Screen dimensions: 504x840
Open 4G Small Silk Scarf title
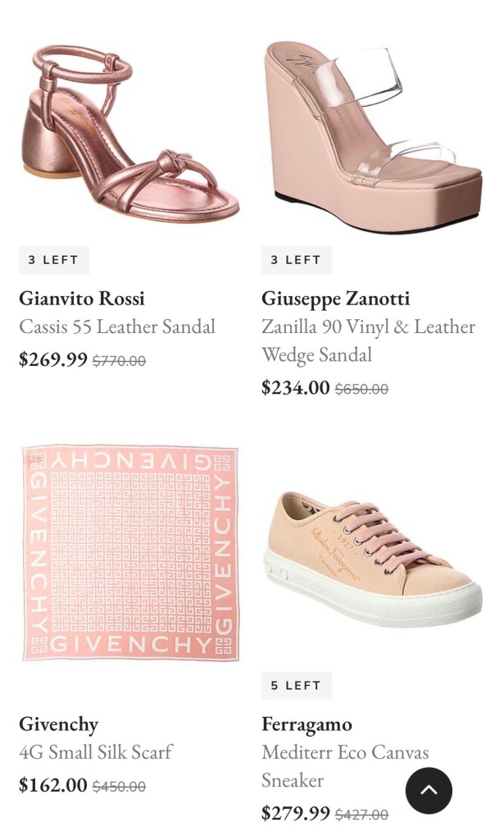point(96,751)
